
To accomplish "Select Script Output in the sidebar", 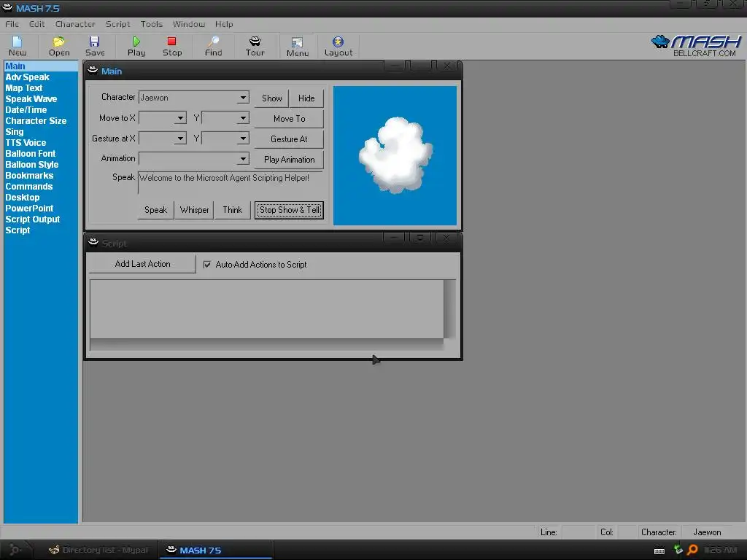I will [32, 219].
